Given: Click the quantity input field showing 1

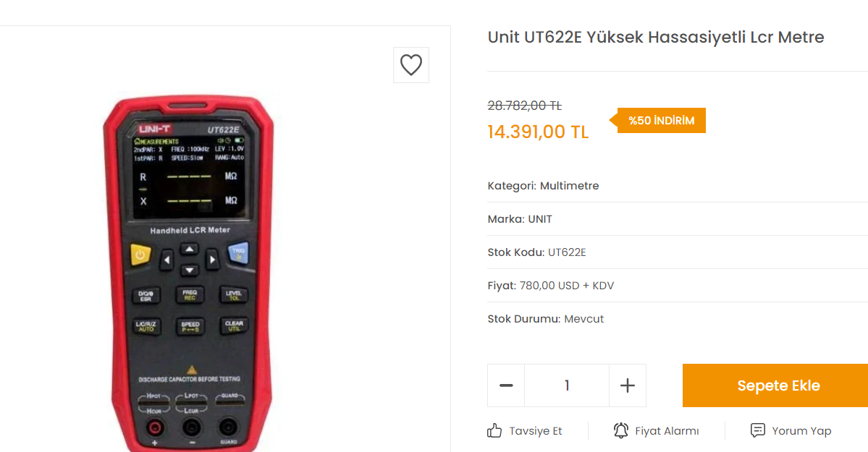Looking at the screenshot, I should click(x=567, y=385).
